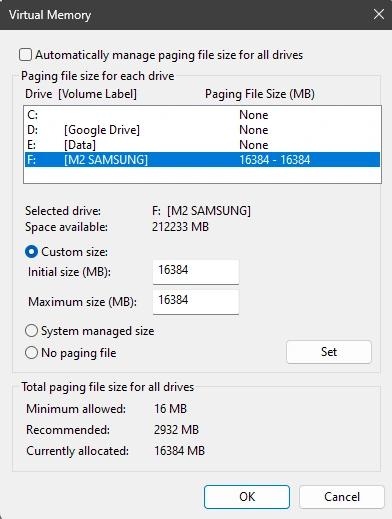Click the Currently allocated 16384 MB value

click(x=179, y=450)
